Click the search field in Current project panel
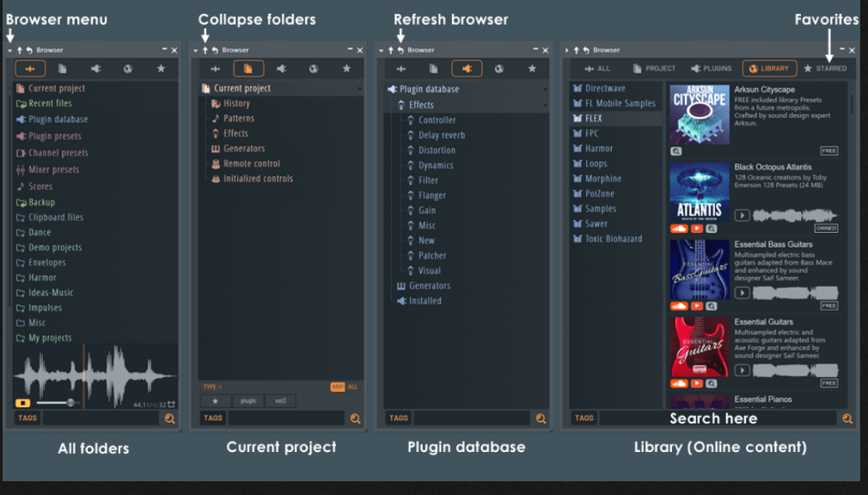Image resolution: width=868 pixels, height=495 pixels. (286, 418)
